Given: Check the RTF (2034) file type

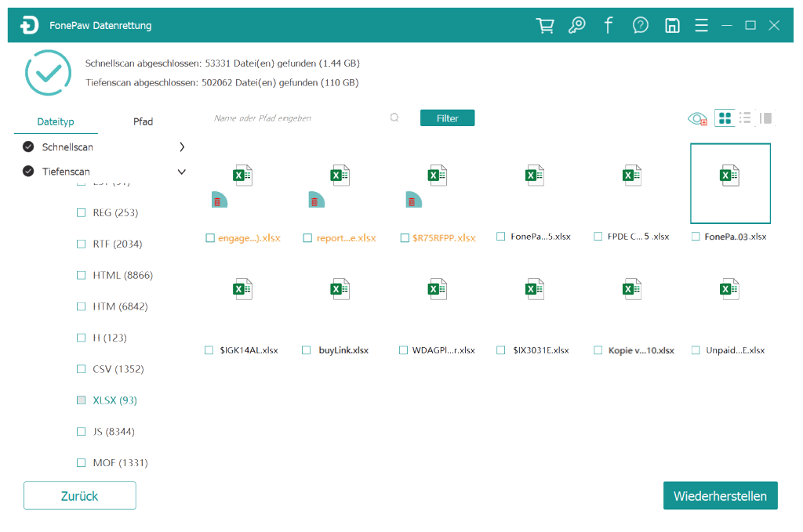Looking at the screenshot, I should [x=81, y=244].
